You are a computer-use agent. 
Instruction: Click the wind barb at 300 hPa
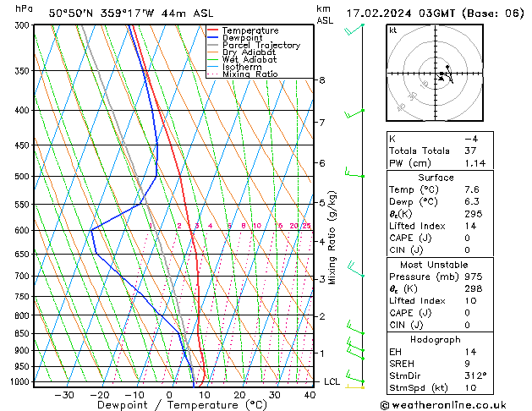(354, 30)
